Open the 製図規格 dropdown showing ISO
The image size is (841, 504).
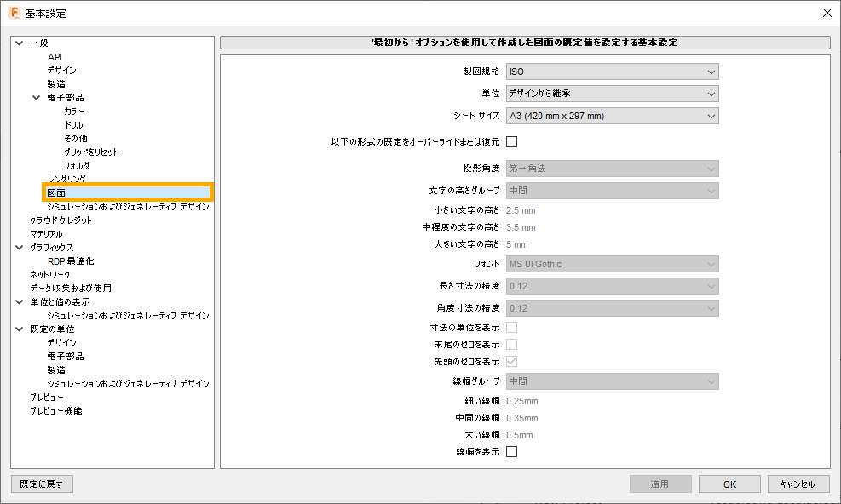pyautogui.click(x=612, y=72)
